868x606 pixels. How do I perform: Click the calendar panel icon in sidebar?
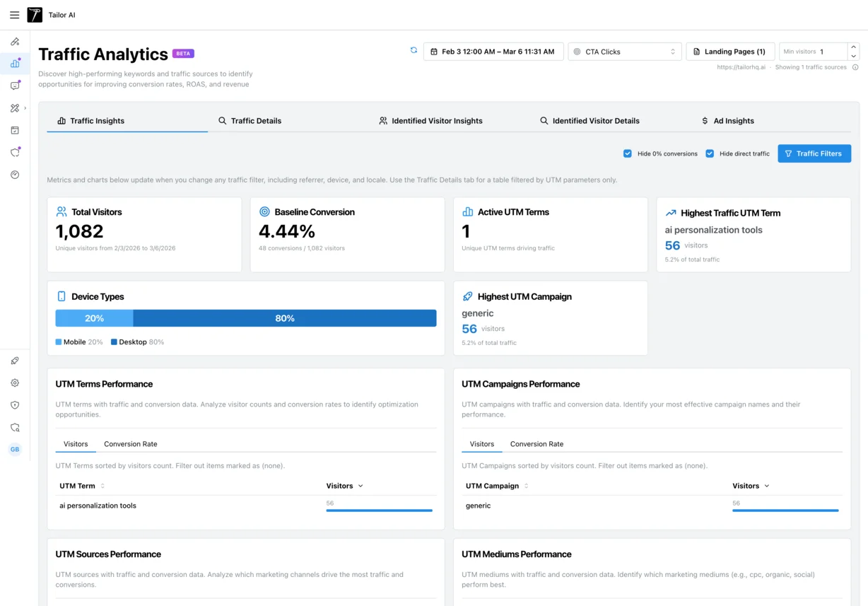pos(15,130)
